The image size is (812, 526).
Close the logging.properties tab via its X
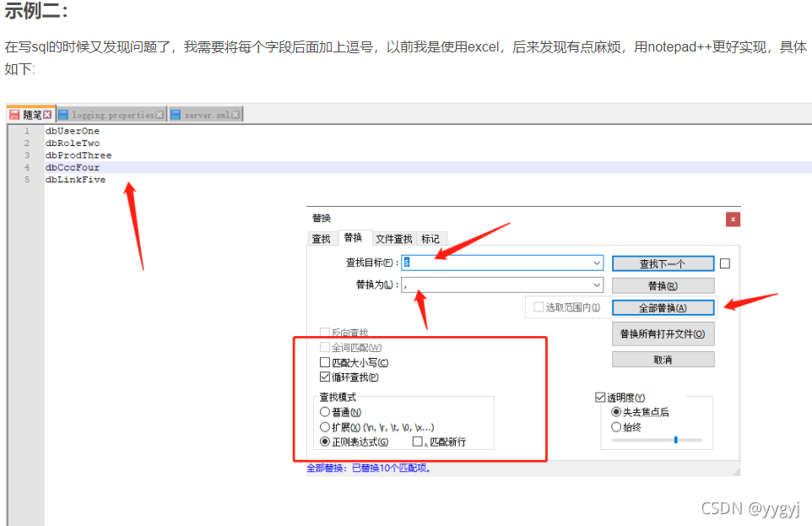pyautogui.click(x=160, y=114)
